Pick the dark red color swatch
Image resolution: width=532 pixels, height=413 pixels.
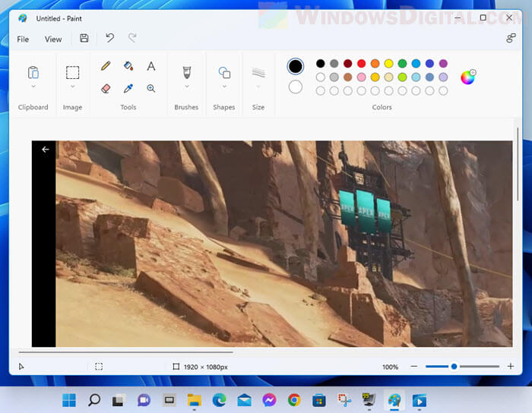[348, 63]
